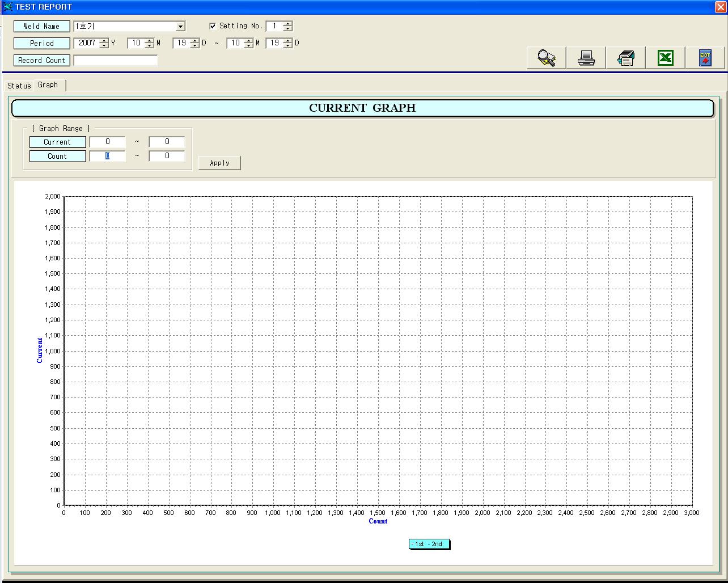Open the Weld Name dropdown arrow
This screenshot has height=583, width=728.
(180, 27)
